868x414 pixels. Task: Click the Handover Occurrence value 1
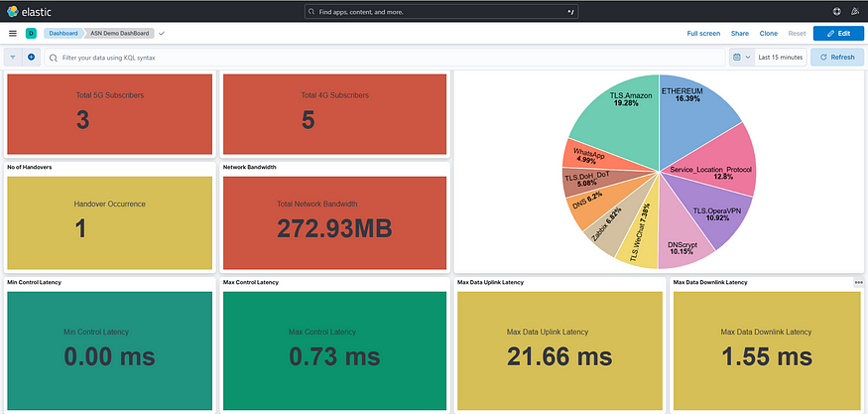80,229
